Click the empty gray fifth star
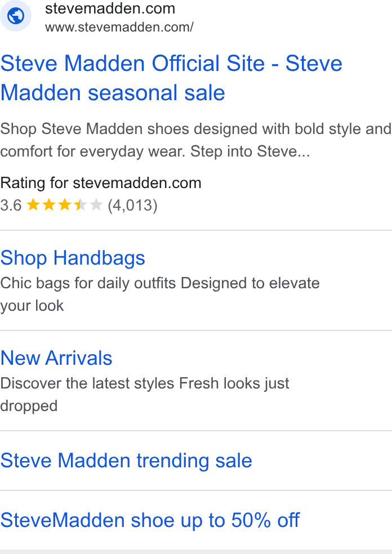Viewport: 392px width, 554px height. (96, 204)
